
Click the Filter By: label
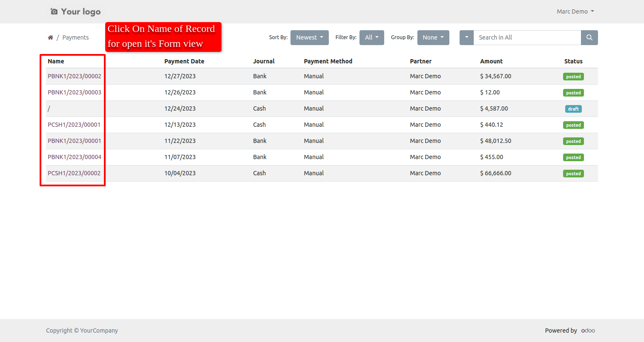pyautogui.click(x=346, y=37)
